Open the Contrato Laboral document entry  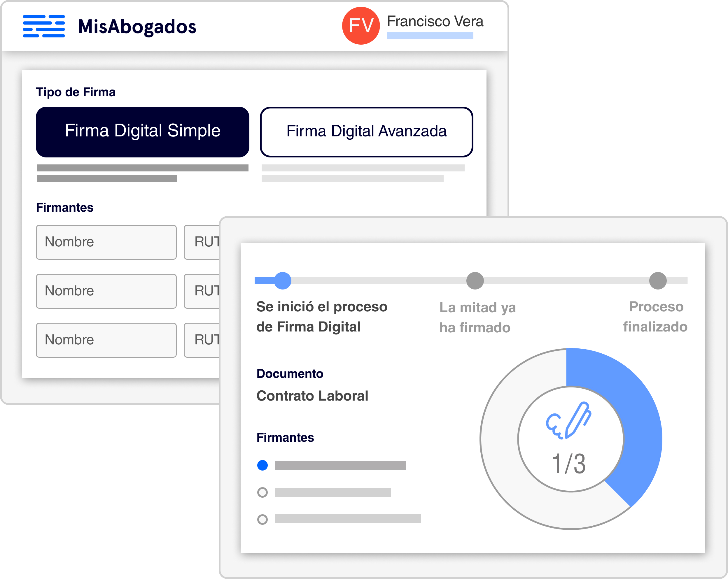[x=312, y=396]
